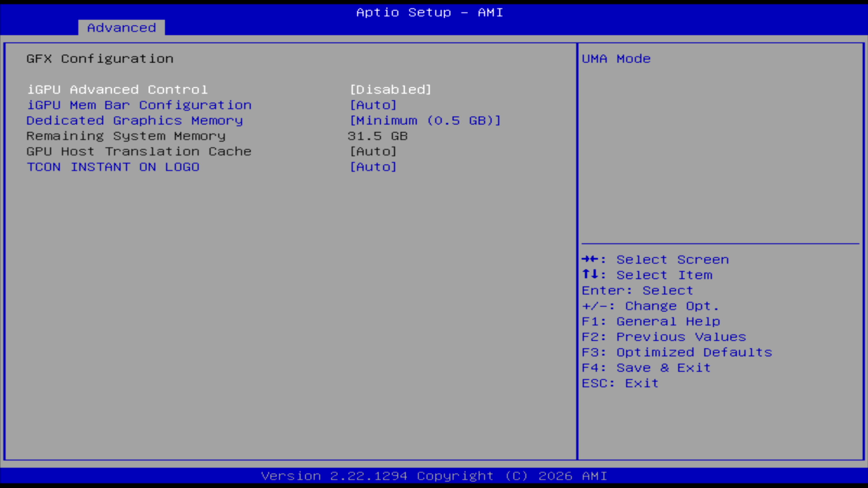The height and width of the screenshot is (488, 868).
Task: Select iGPU Mem Bar Configuration setting
Action: [139, 105]
